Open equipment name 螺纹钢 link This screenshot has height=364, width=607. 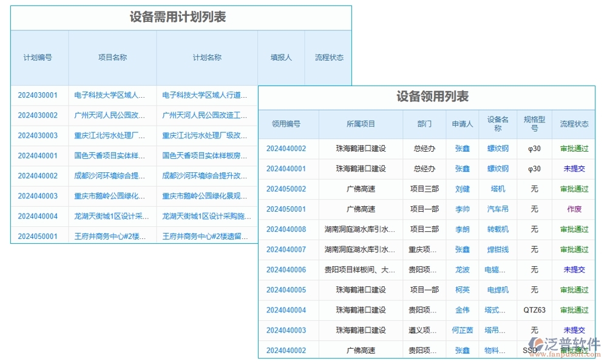click(497, 149)
